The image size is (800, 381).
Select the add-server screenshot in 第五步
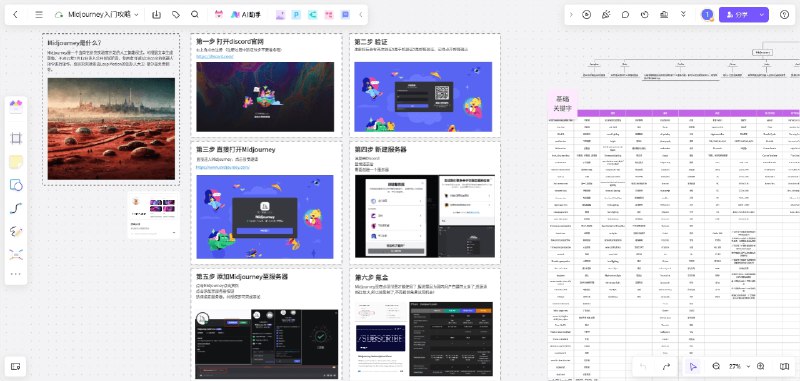[267, 344]
